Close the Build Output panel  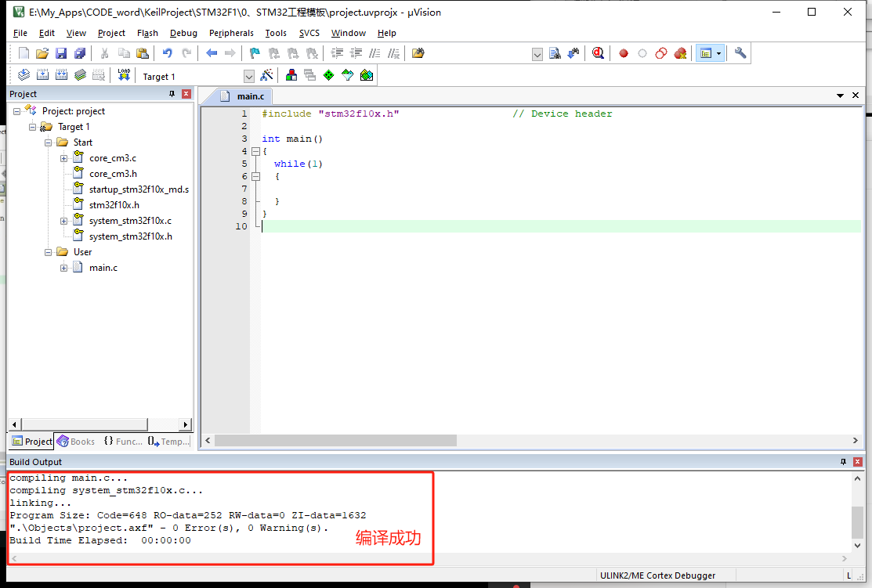coord(858,462)
